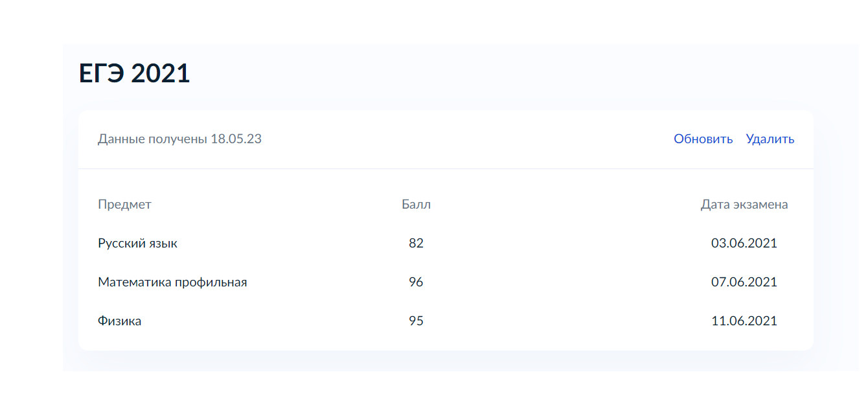
Task: Click the Обновить link
Action: pos(703,139)
